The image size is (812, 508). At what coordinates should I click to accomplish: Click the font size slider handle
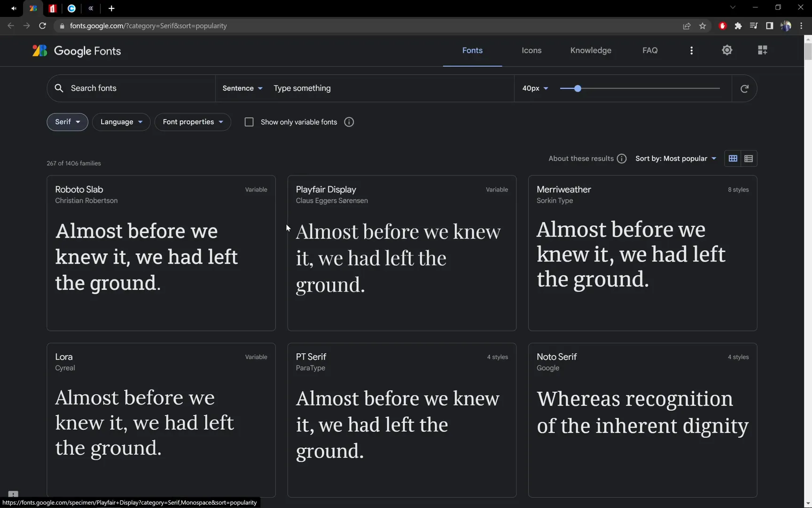[578, 88]
